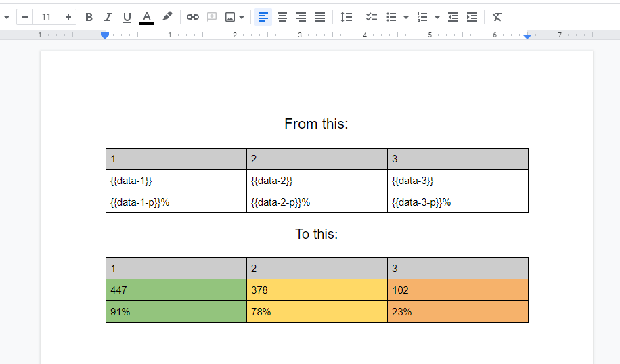The height and width of the screenshot is (364, 620).
Task: Justify the paragraph text
Action: point(320,17)
